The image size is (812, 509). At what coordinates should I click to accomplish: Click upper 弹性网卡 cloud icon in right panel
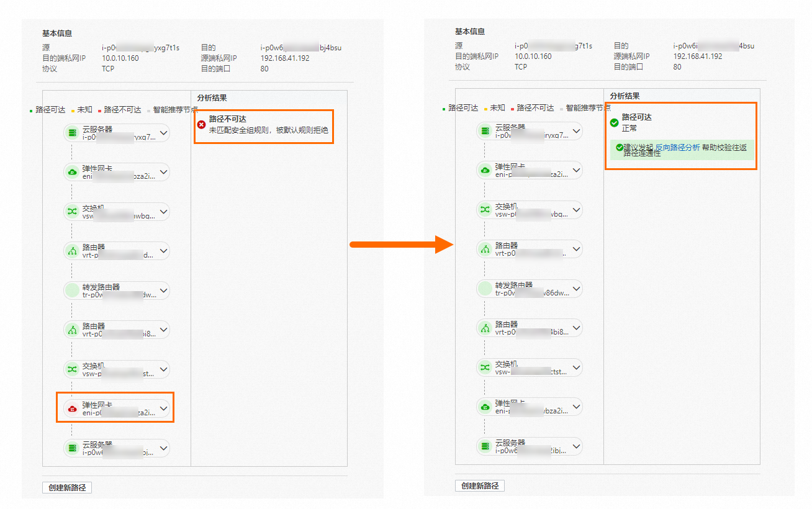coord(485,170)
